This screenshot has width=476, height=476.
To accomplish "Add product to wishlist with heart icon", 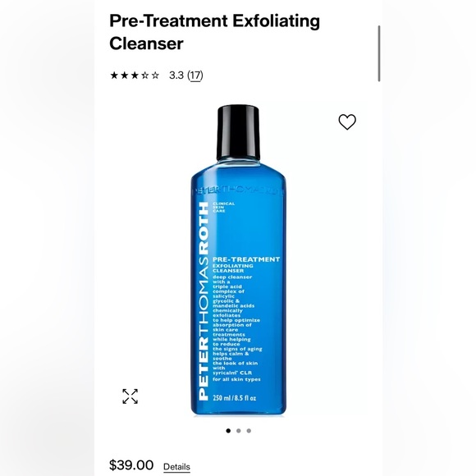I will (x=347, y=122).
